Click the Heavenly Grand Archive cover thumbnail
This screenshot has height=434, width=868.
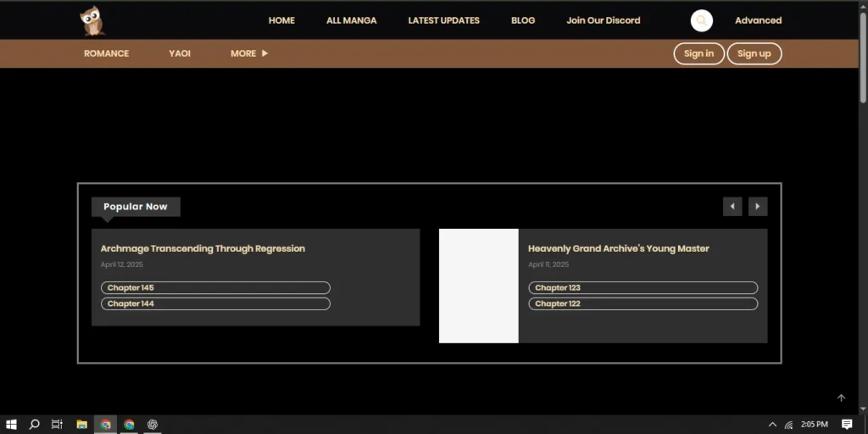478,286
